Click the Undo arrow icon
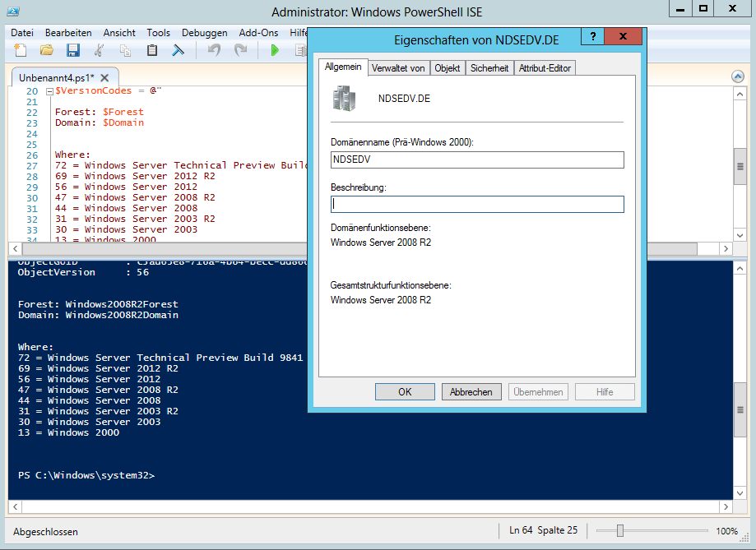The height and width of the screenshot is (550, 756). click(214, 51)
